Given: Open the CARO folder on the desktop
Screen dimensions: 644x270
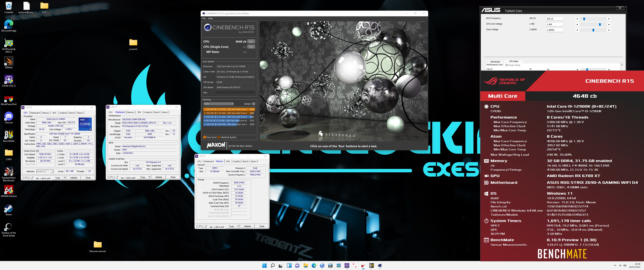Looking at the screenshot, I should point(9,154).
